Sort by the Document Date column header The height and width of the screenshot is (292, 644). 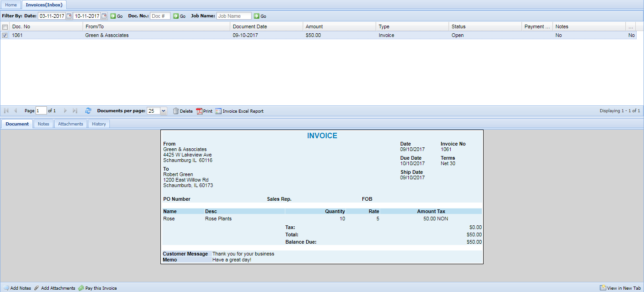[250, 26]
